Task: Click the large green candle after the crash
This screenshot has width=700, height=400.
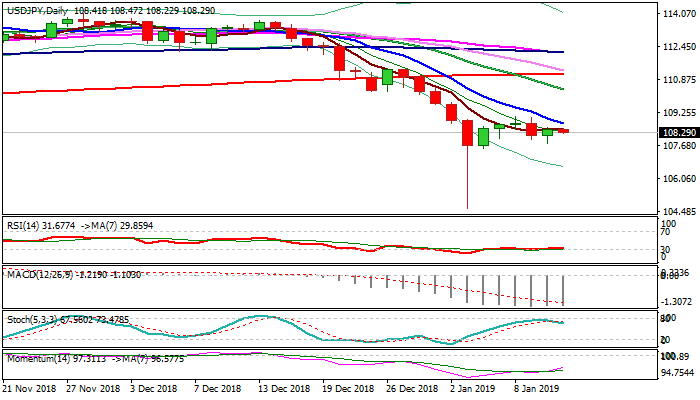Action: coord(483,136)
